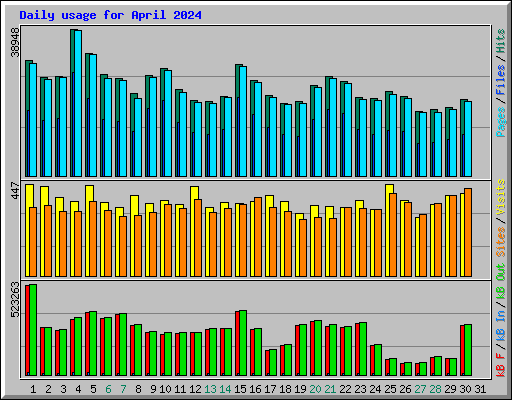Click green weekend day label 28
The height and width of the screenshot is (400, 512).
point(435,389)
